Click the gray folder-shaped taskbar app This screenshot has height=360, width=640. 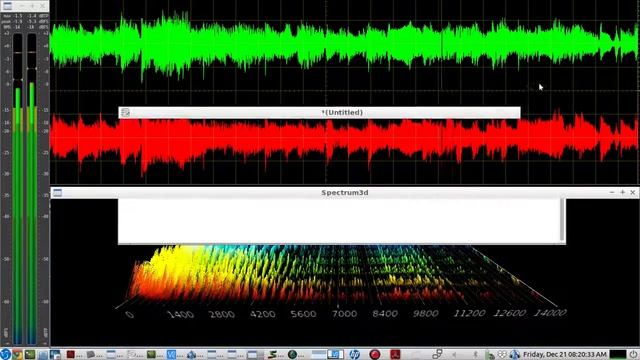(91, 354)
